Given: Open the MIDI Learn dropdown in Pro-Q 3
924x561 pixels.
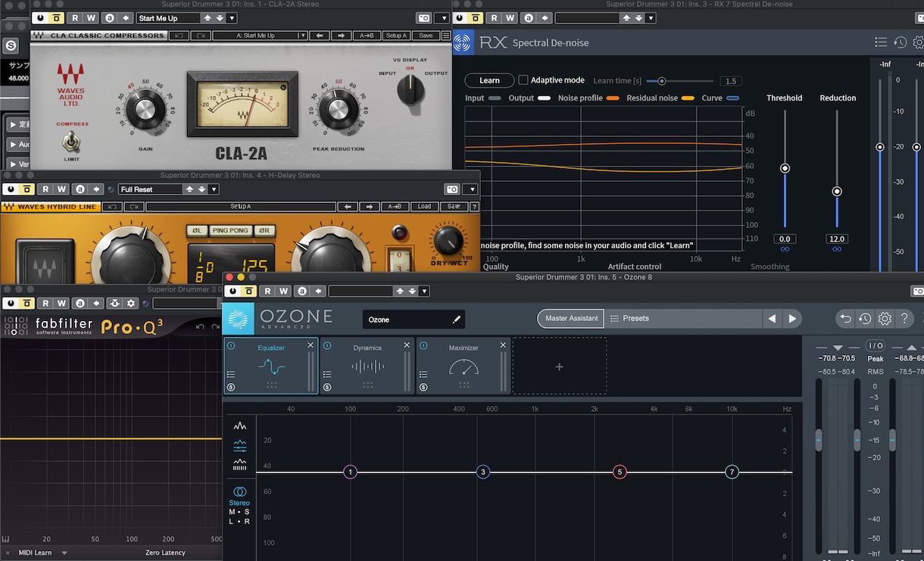Looking at the screenshot, I should click(64, 553).
